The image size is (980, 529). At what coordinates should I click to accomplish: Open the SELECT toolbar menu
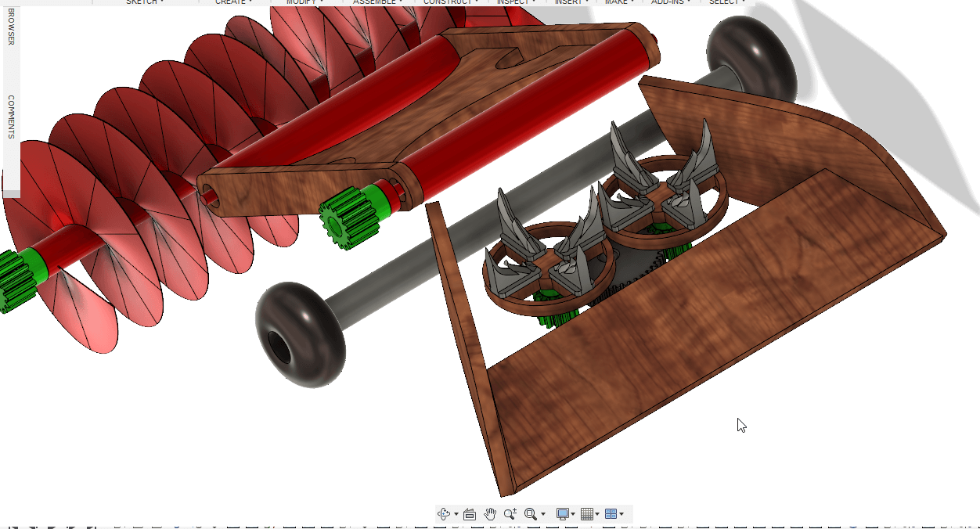[x=726, y=2]
